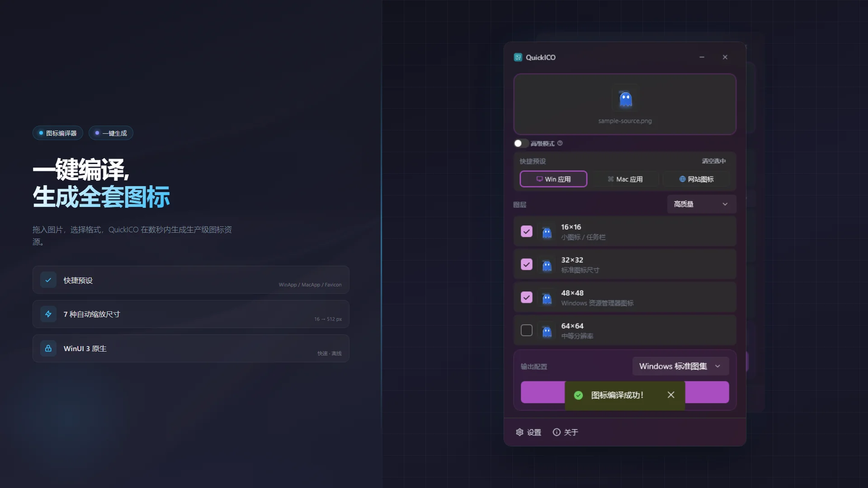868x488 pixels.
Task: Toggle the 高级模式 switch
Action: click(521, 143)
